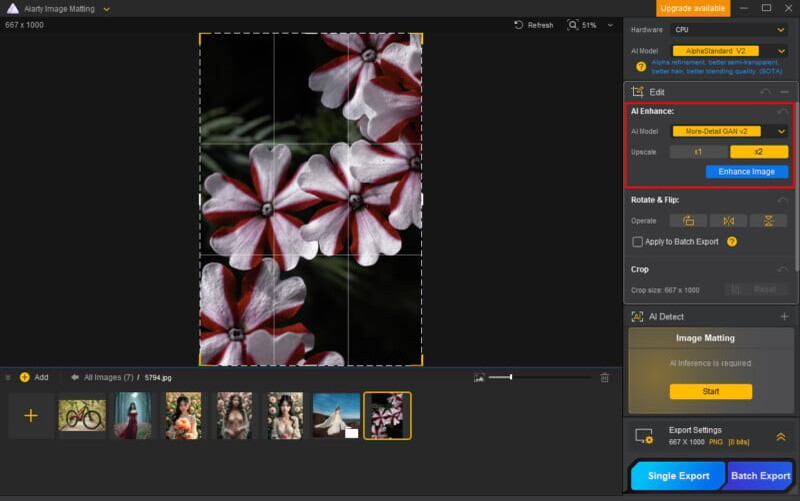Collapse the Edit panel with minus icon

(784, 92)
